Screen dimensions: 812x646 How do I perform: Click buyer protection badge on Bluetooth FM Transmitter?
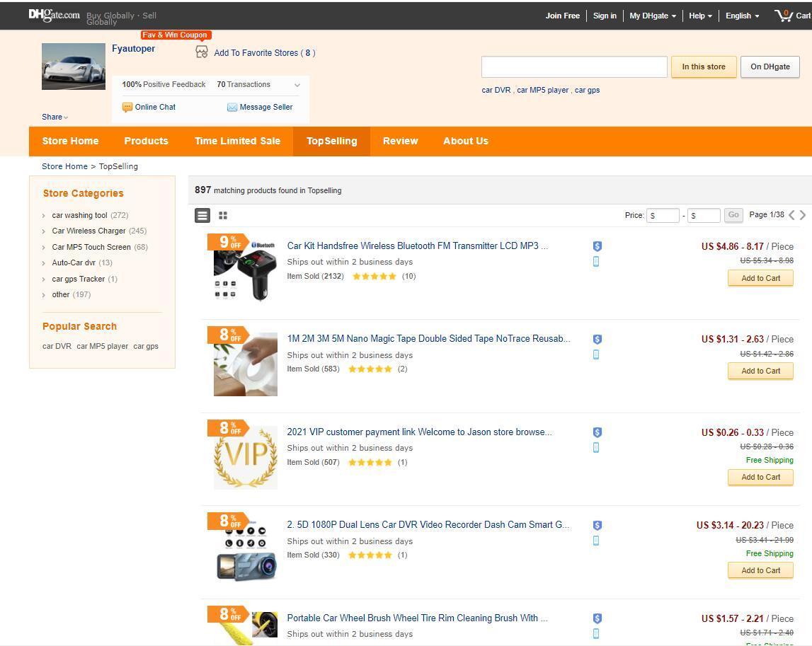tap(597, 246)
